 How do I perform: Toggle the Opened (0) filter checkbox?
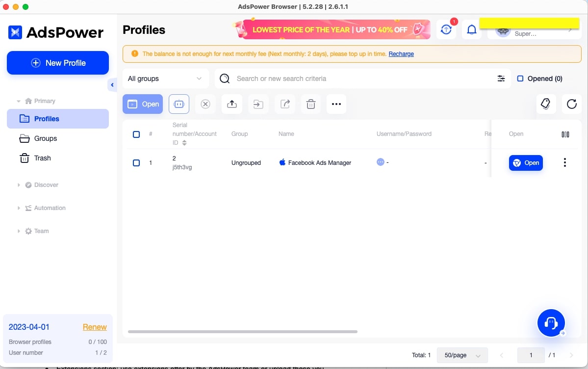click(520, 79)
